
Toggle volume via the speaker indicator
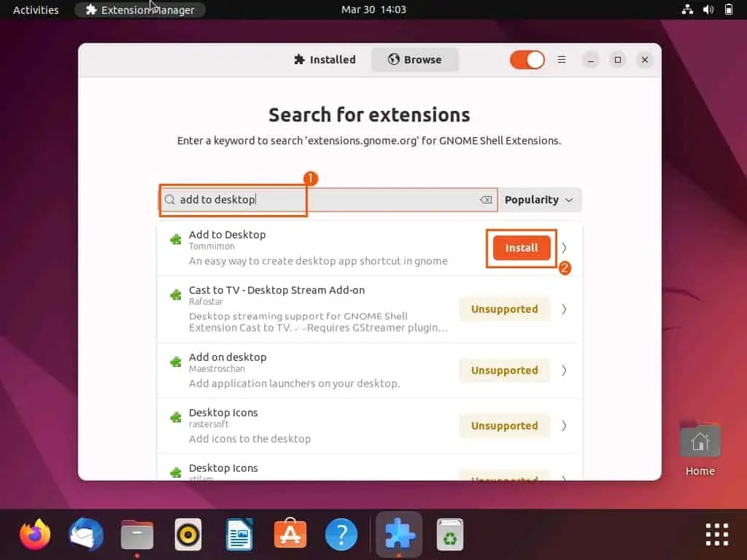tap(708, 9)
